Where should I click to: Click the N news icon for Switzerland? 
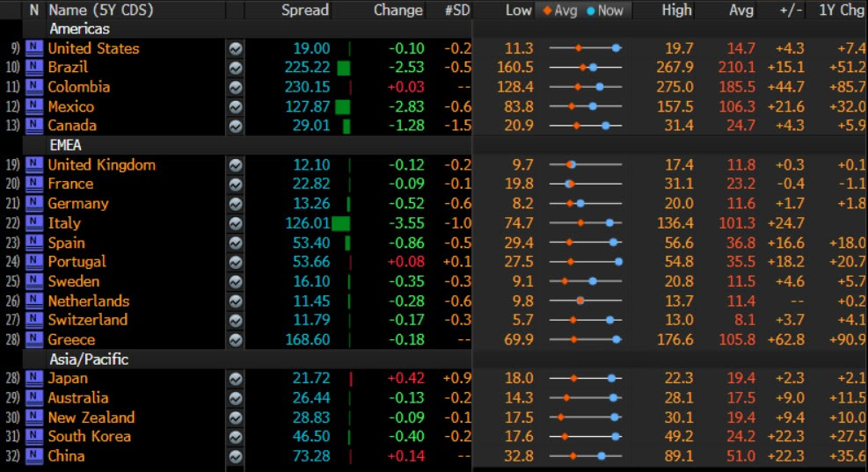tap(34, 320)
